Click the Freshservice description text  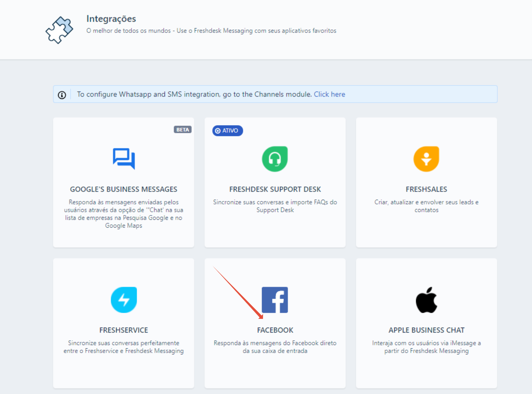[x=124, y=347]
